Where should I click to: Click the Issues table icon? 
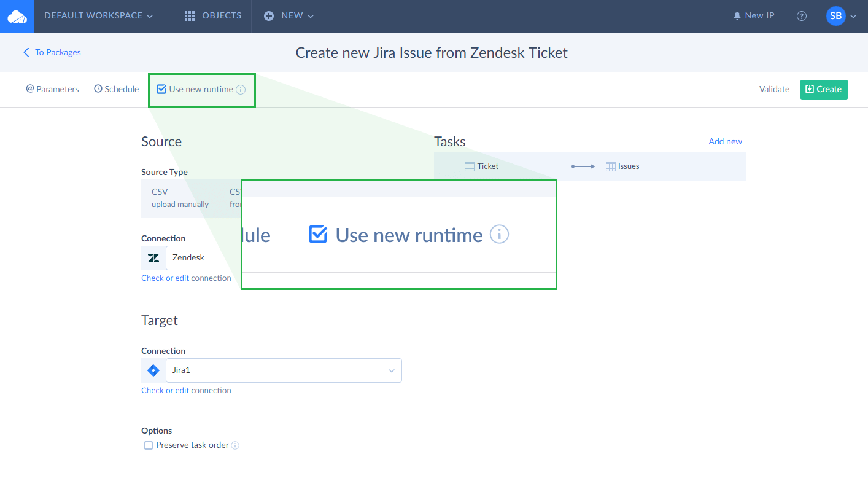611,166
